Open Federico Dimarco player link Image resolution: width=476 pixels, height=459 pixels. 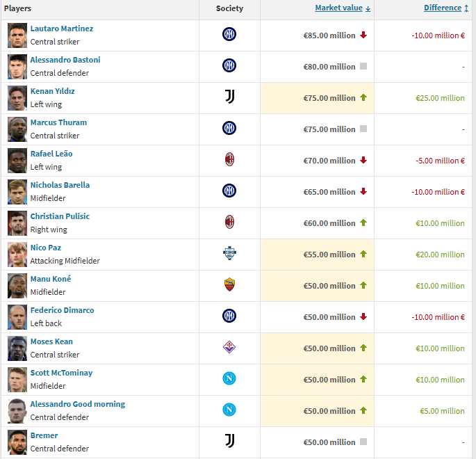pos(62,310)
